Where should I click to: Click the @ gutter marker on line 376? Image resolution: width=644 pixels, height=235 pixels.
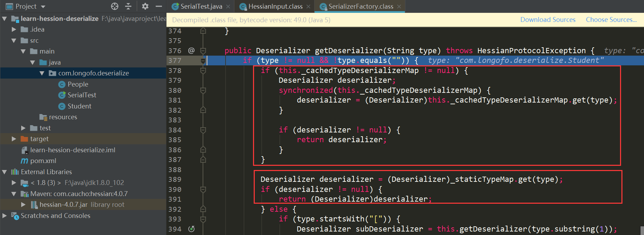191,51
